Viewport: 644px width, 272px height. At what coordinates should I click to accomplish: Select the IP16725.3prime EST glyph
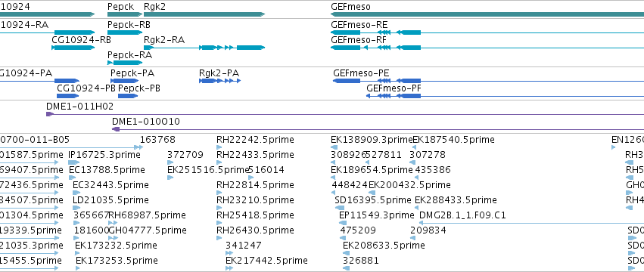pyautogui.click(x=74, y=162)
